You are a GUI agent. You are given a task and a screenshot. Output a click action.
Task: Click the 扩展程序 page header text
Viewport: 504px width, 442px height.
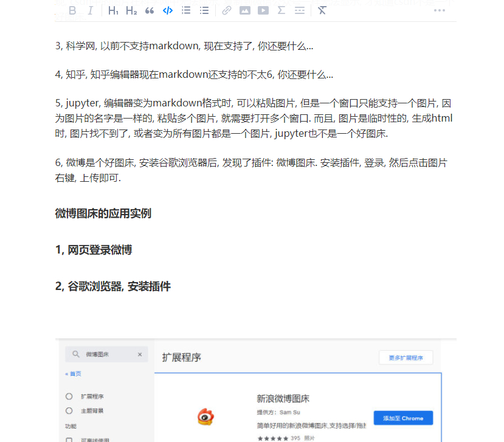tap(182, 357)
